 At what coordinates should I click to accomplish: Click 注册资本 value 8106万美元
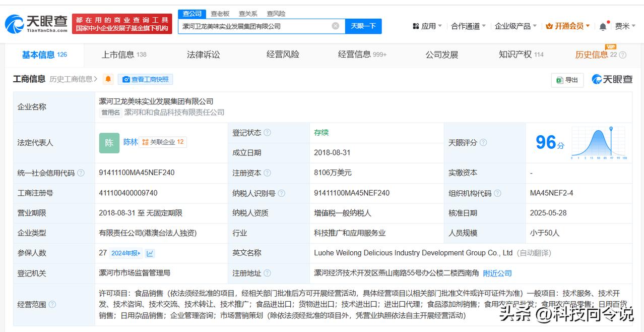click(x=333, y=173)
